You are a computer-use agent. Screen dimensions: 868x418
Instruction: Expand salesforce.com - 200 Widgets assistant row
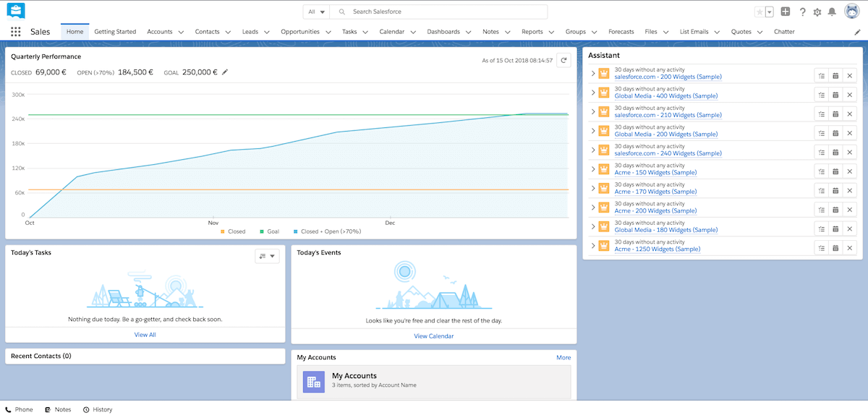coord(593,74)
